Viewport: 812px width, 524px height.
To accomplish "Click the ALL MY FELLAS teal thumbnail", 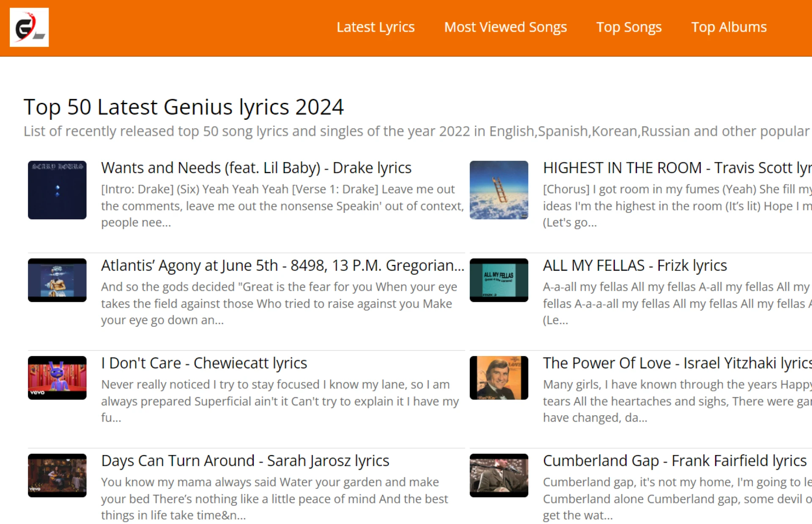I will click(x=499, y=280).
